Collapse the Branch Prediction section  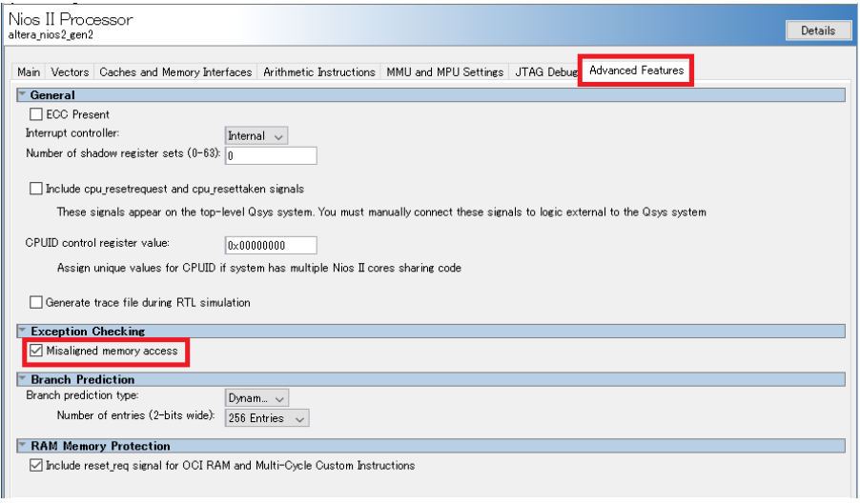click(x=23, y=379)
